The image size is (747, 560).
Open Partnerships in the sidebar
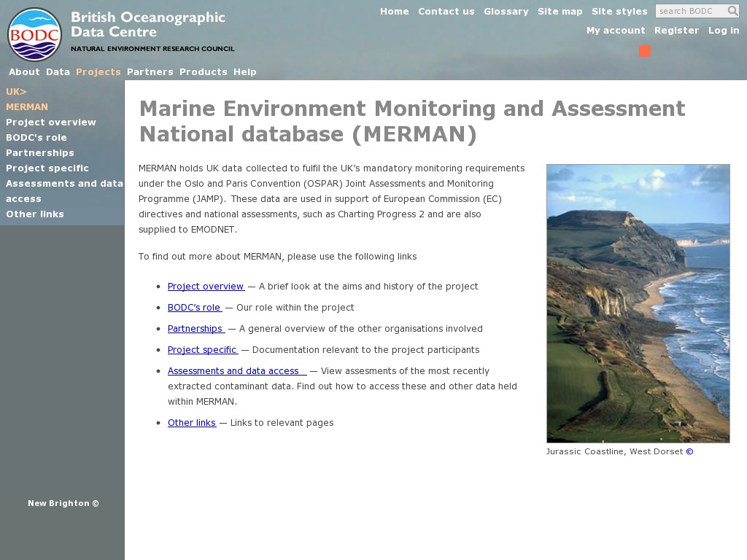tap(40, 153)
